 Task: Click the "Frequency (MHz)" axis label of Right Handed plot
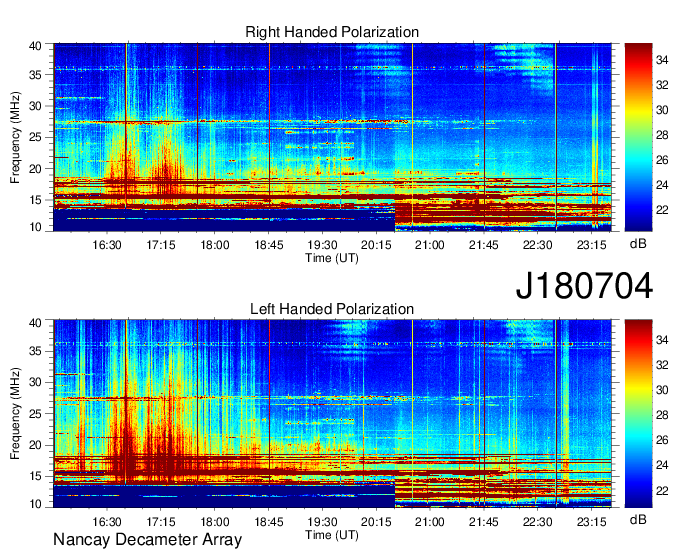tap(15, 137)
